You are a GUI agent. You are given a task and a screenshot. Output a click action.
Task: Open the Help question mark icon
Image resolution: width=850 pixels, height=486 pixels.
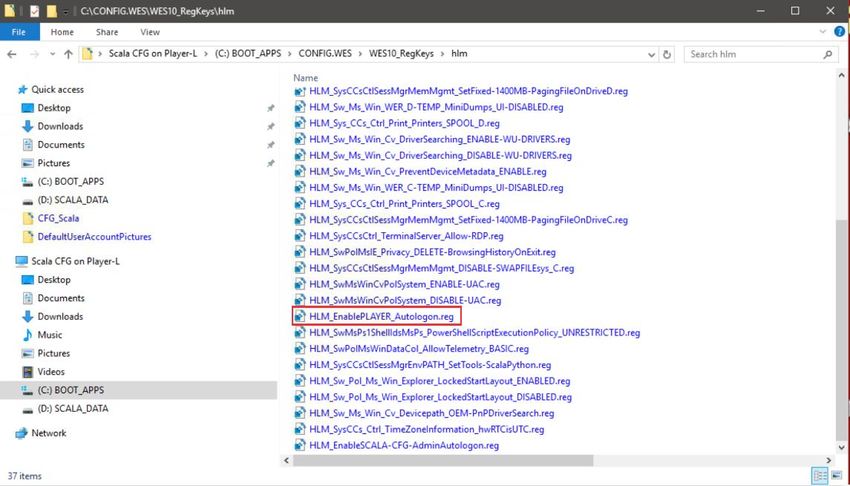(839, 32)
